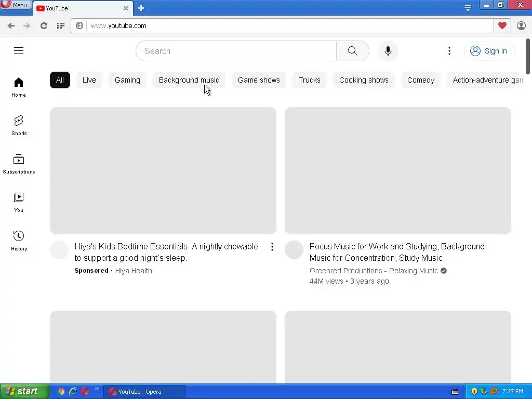Launch Opera from quick launch

(85, 392)
